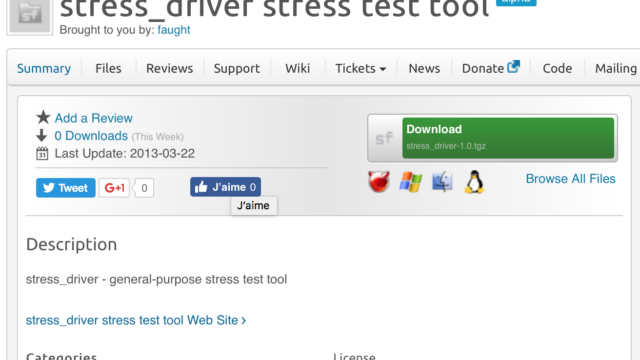The width and height of the screenshot is (640, 360).
Task: Open the faught author profile link
Action: (x=173, y=30)
